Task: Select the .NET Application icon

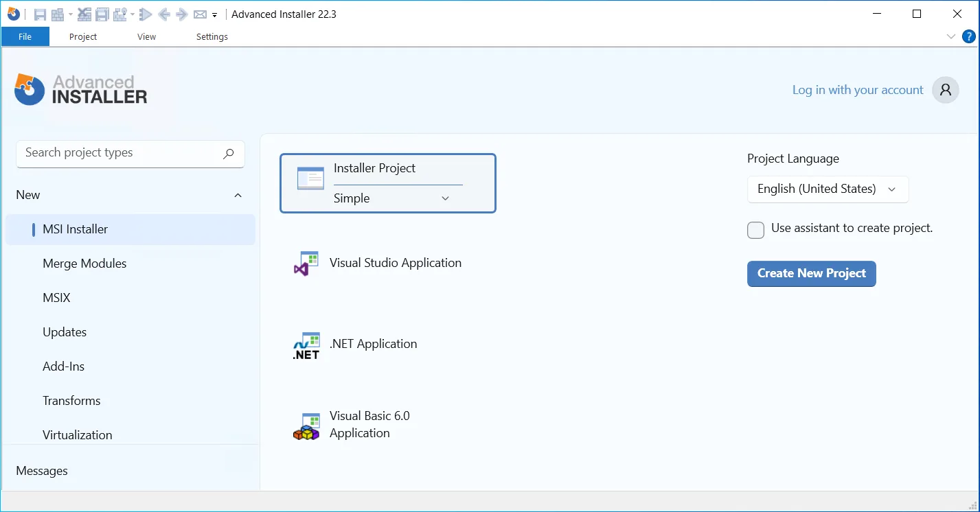Action: [306, 346]
